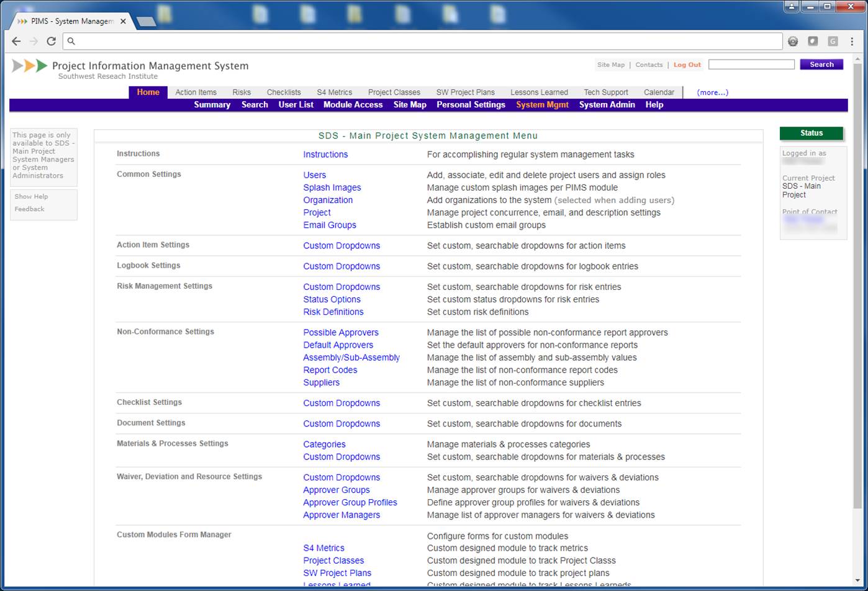
Task: Click the browser address bar
Action: pos(422,41)
